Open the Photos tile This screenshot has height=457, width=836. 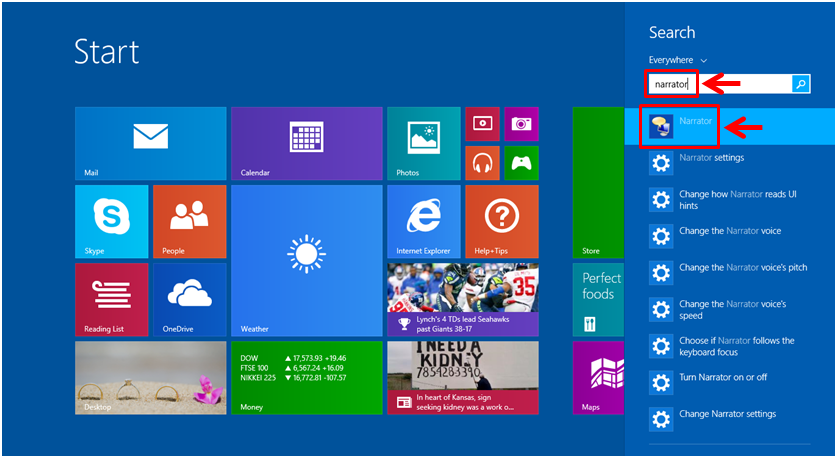pos(424,143)
